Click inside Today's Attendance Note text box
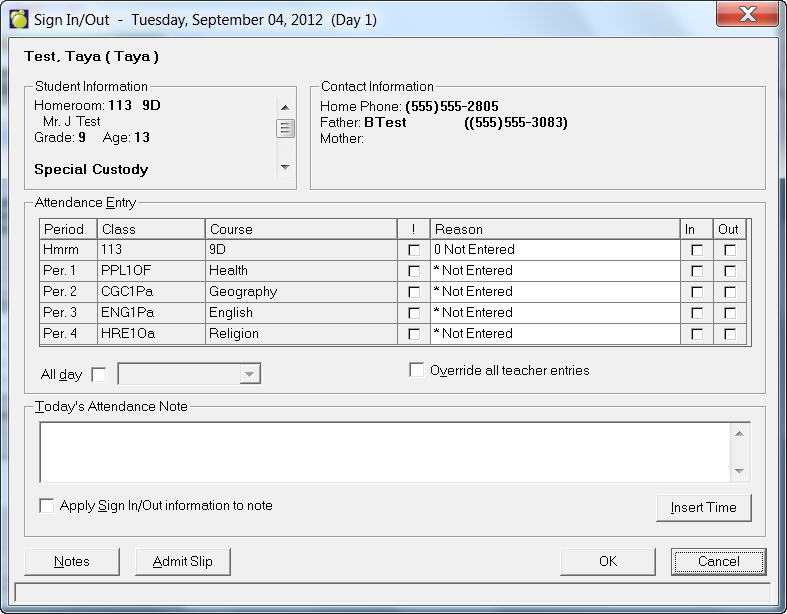Screen dimensions: 787x614 point(385,452)
